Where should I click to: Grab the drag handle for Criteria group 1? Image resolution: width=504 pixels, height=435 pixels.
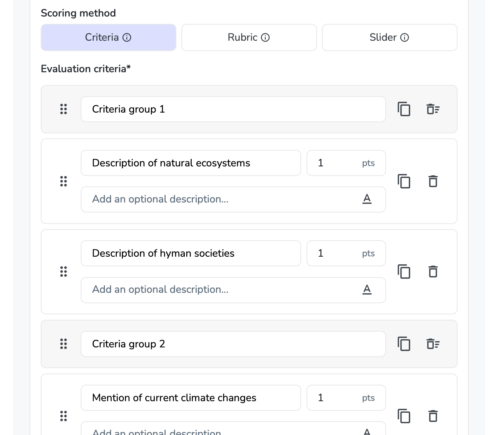click(64, 109)
